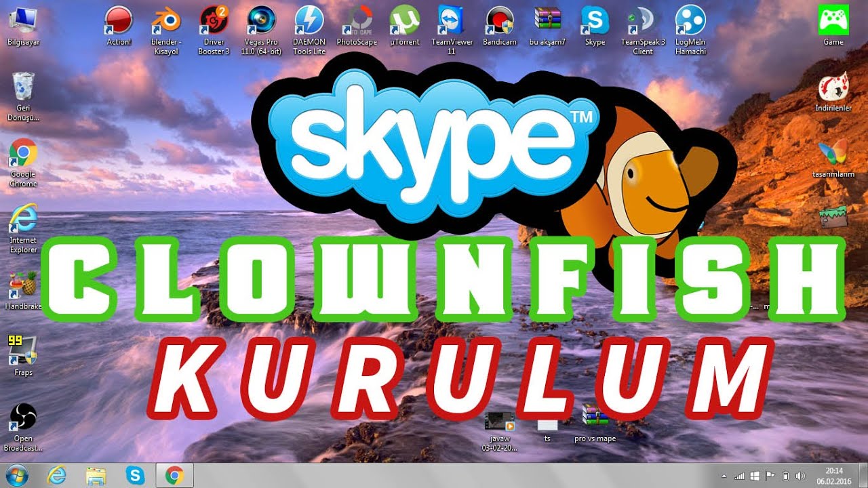Open the javaw 03-02 video file

[500, 431]
